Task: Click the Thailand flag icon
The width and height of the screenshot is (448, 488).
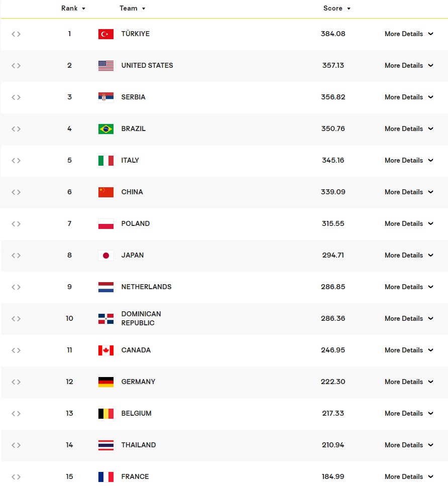Action: (x=105, y=445)
